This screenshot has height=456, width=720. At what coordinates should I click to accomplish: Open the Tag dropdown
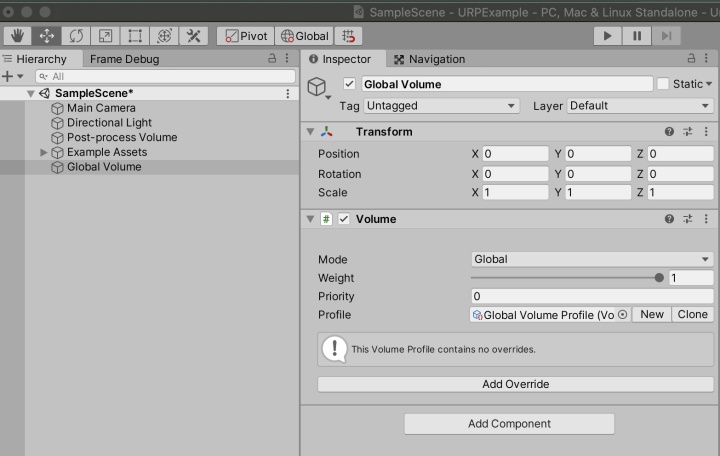tap(441, 106)
